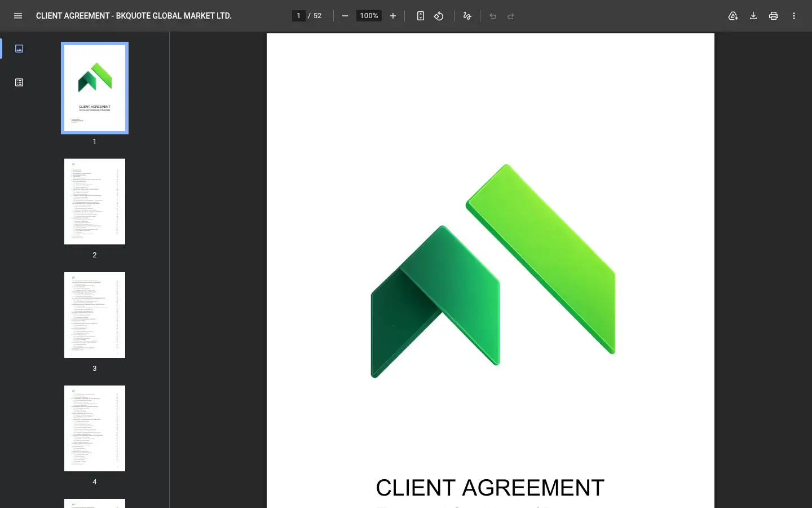
Task: Select the page 1 thumbnail
Action: point(95,88)
